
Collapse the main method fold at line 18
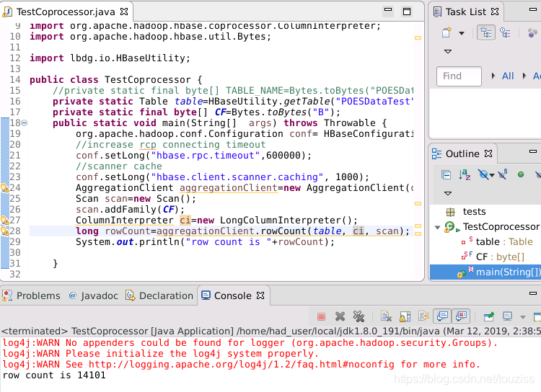[x=24, y=122]
